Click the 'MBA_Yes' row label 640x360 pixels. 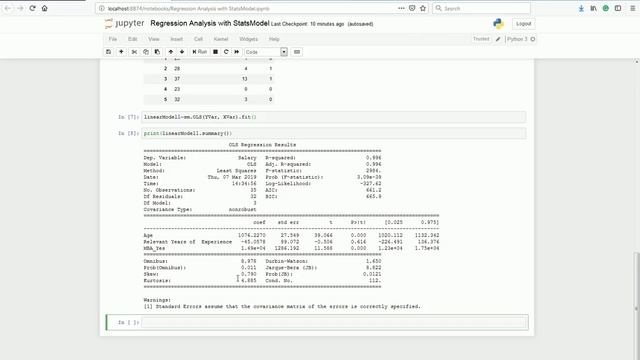pyautogui.click(x=154, y=249)
